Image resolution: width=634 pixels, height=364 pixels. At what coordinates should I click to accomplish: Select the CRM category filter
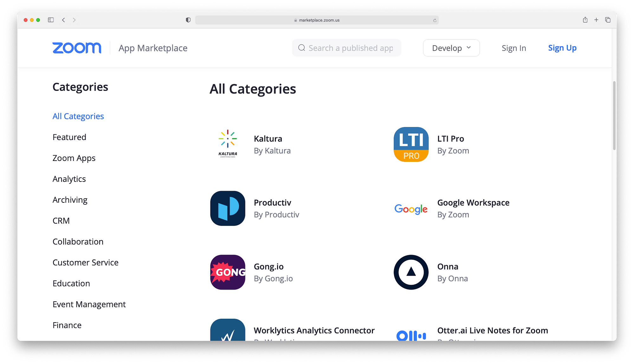(61, 220)
